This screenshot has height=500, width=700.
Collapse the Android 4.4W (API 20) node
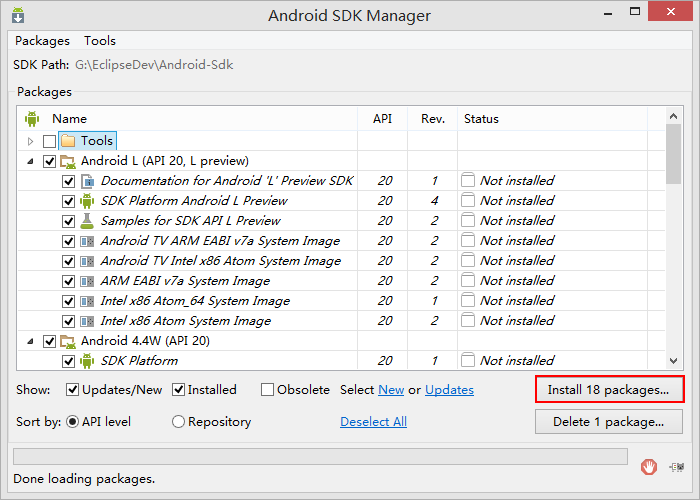(31, 341)
